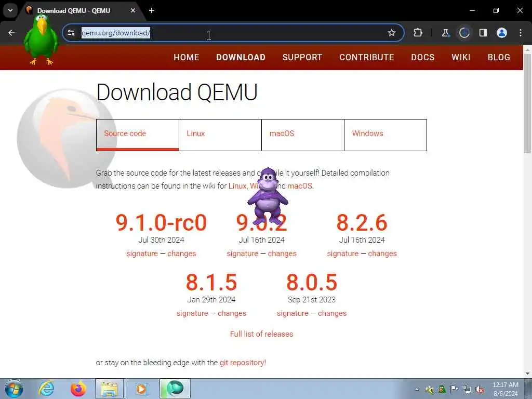Click the address bar URL field

(233, 33)
